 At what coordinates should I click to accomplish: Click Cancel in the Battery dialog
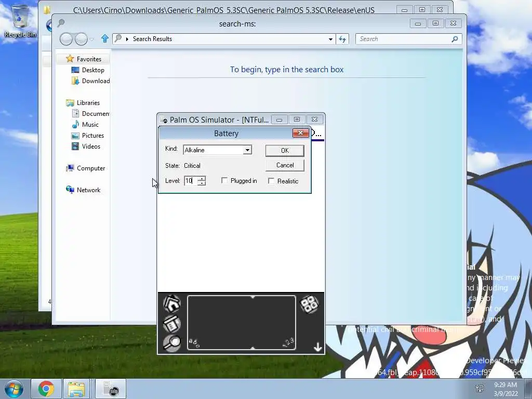pos(285,165)
